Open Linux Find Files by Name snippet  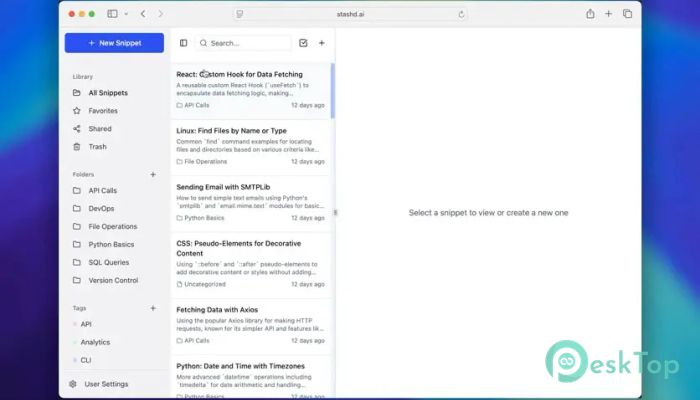point(250,147)
